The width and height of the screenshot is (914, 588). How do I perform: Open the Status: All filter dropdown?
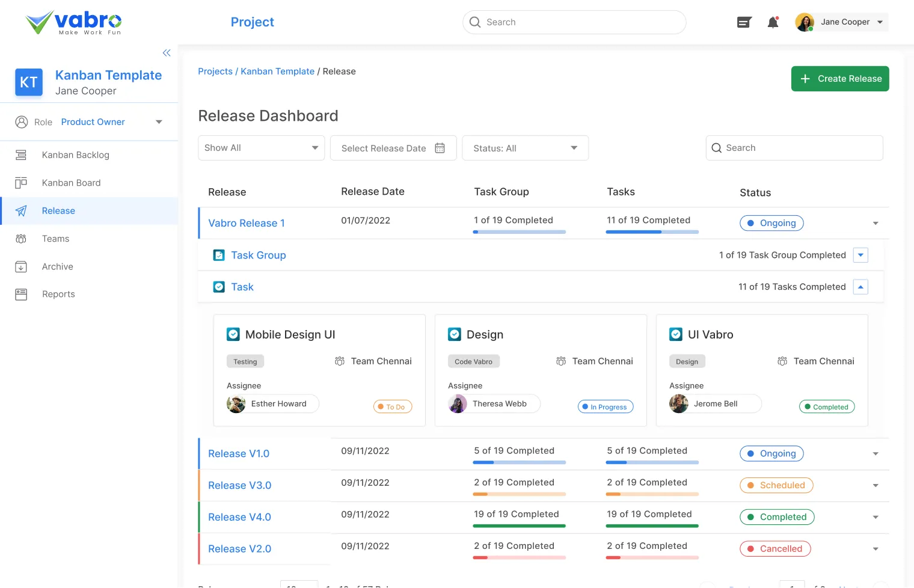pos(525,148)
